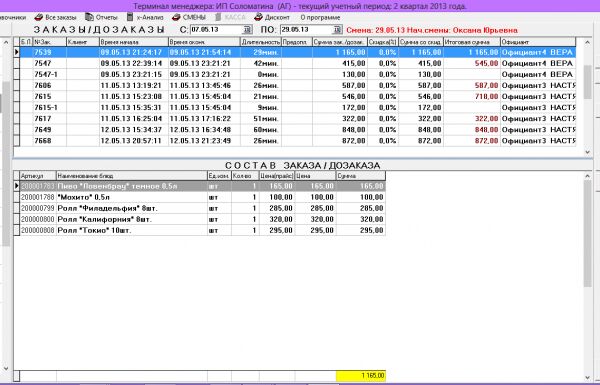The height and width of the screenshot is (385, 600).
Task: Click the left sidebar up scroll arrow
Action: (x=6, y=42)
